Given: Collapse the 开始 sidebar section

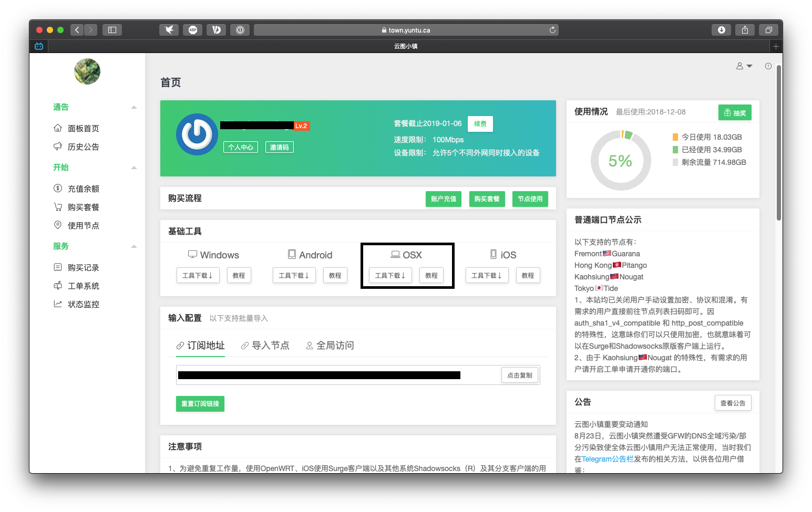Looking at the screenshot, I should (134, 168).
